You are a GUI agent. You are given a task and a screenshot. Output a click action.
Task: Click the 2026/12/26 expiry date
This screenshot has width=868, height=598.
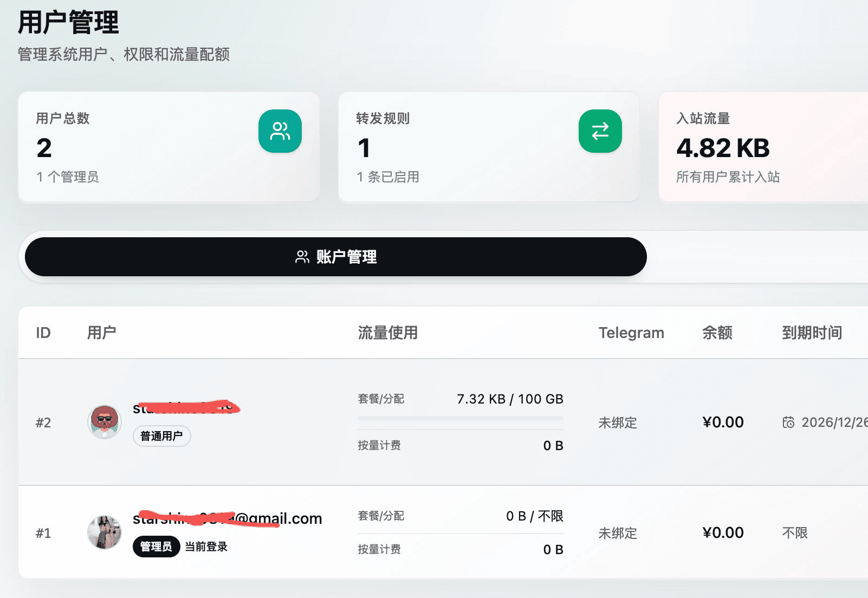[834, 422]
